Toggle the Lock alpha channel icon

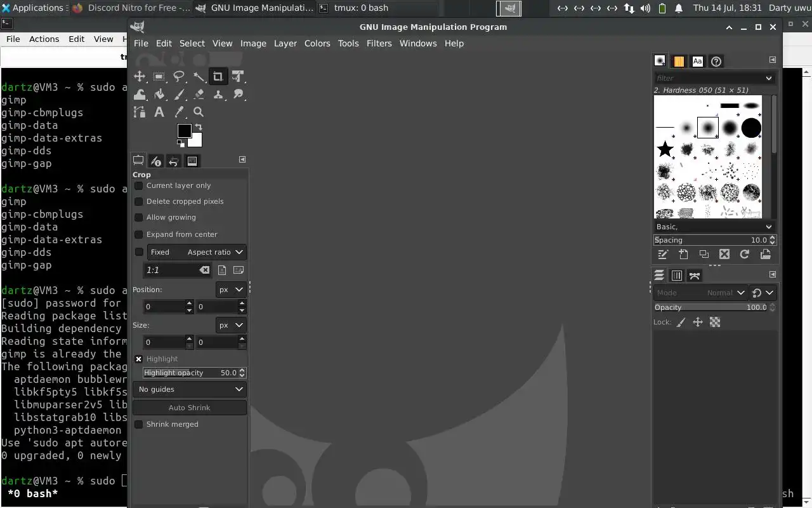pyautogui.click(x=715, y=322)
